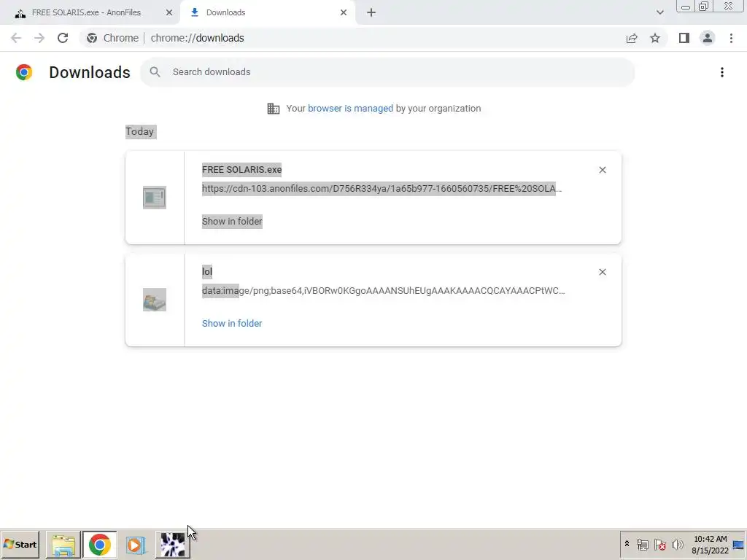Image resolution: width=747 pixels, height=560 pixels.
Task: Close the Downloads tab
Action: click(344, 12)
